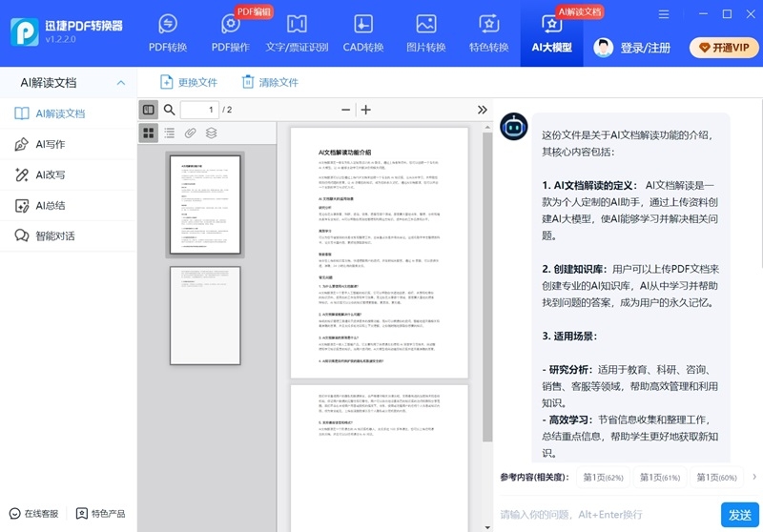The width and height of the screenshot is (763, 532).
Task: Switch to CAD转换 tab
Action: pos(363,33)
